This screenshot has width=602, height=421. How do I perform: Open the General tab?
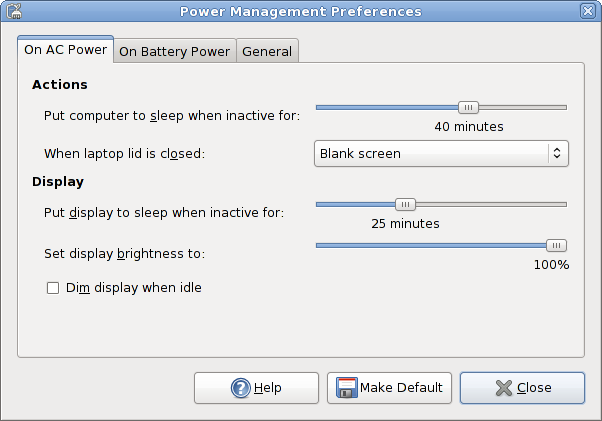[x=267, y=51]
